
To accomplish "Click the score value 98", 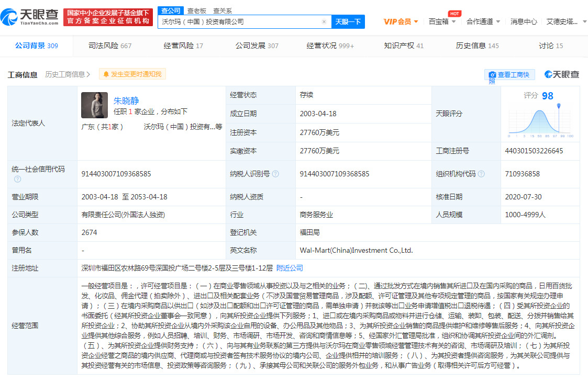I will (548, 96).
